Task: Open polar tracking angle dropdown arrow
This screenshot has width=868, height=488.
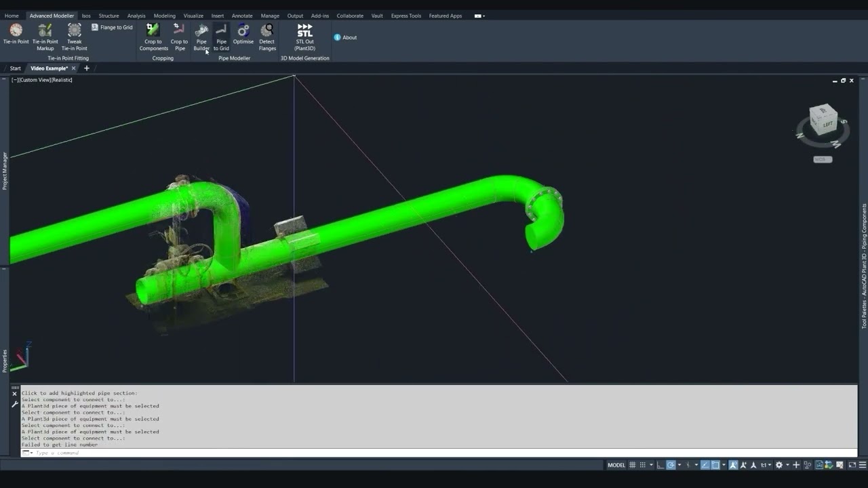Action: pyautogui.click(x=679, y=465)
